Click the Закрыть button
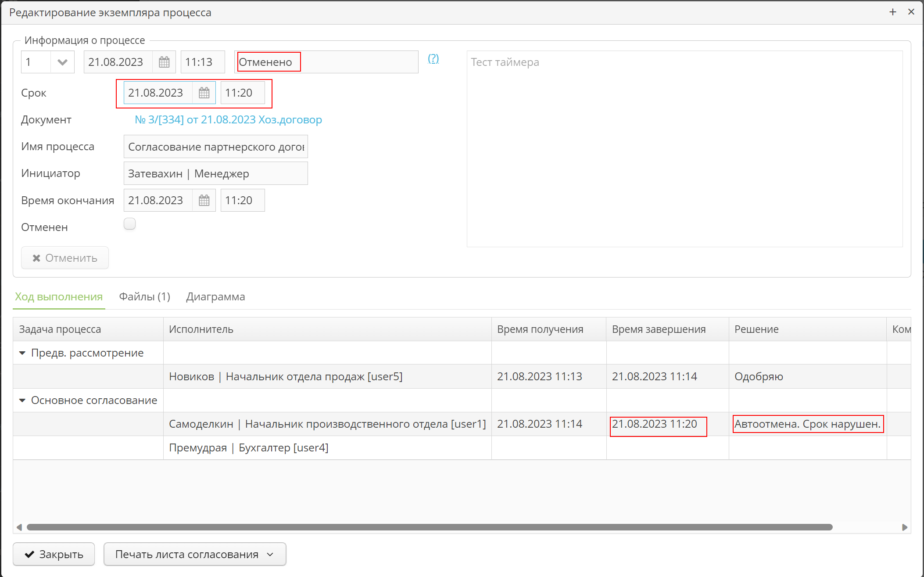The width and height of the screenshot is (924, 577). (x=54, y=554)
